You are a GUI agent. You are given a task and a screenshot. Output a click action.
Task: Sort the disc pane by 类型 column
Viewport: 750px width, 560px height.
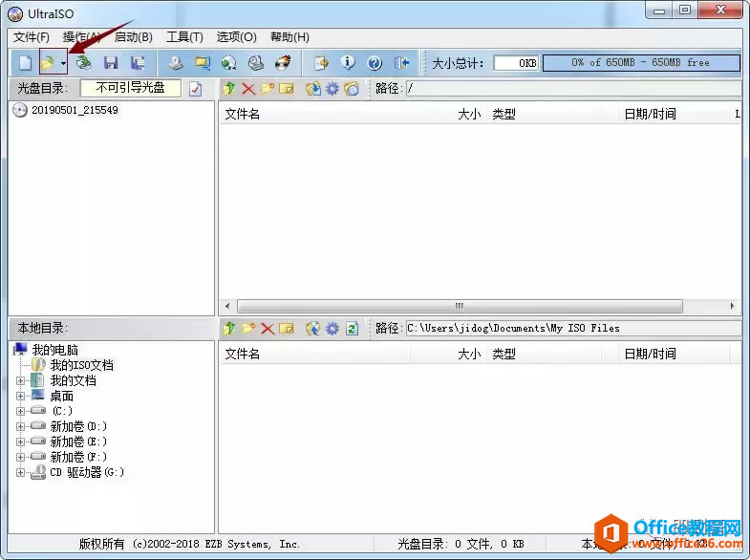pos(545,115)
